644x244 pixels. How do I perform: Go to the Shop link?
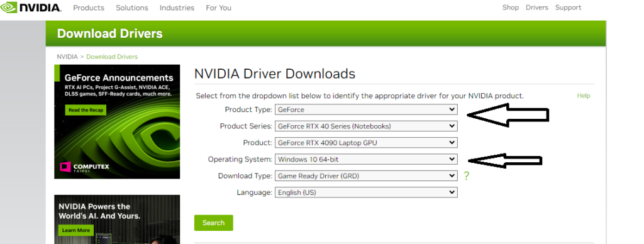[x=511, y=8]
